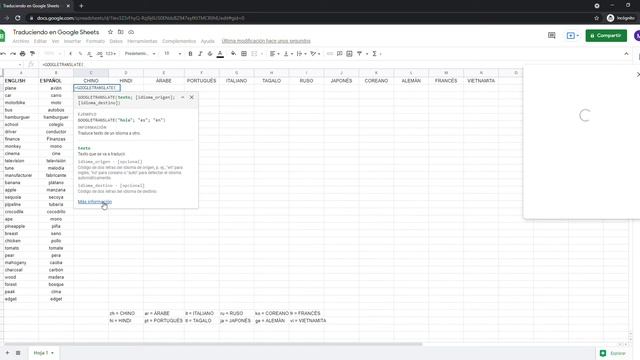The width and height of the screenshot is (640, 360).
Task: Print the spreadsheet with the printer icon
Action: pos(22,54)
